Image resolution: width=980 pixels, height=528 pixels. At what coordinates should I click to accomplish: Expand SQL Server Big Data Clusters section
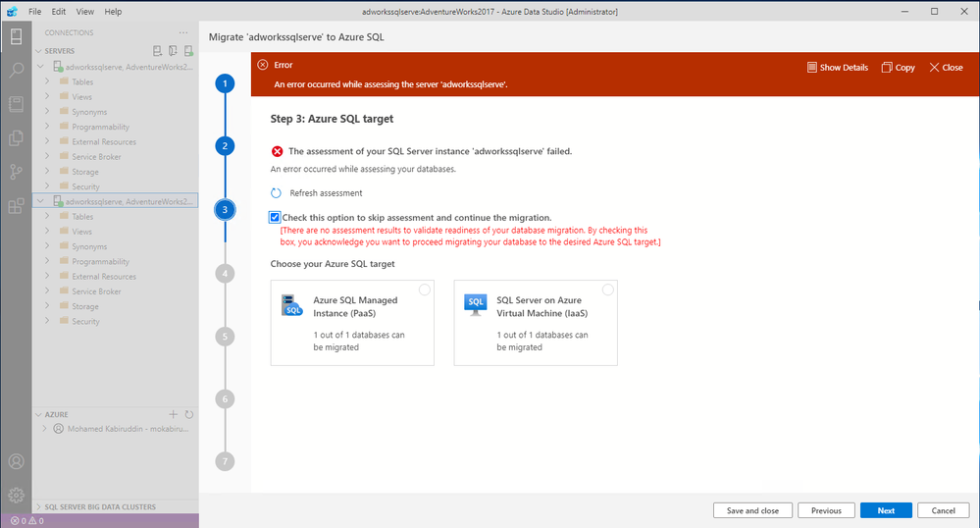pyautogui.click(x=39, y=506)
